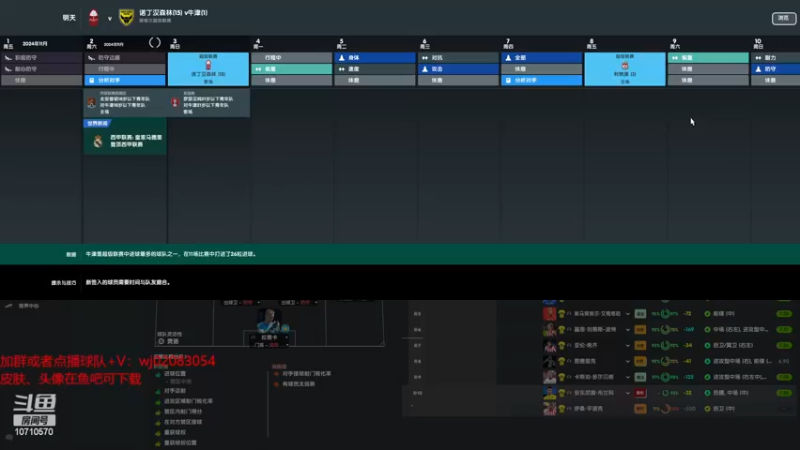The image size is (800, 450).
Task: Click the green news banner about Oxford's goals
Action: click(x=400, y=254)
